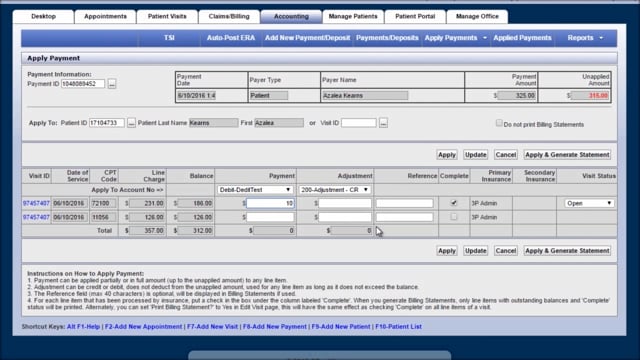Focus Reference field for CPT 72100 row
This screenshot has width=640, height=360.
[x=404, y=203]
